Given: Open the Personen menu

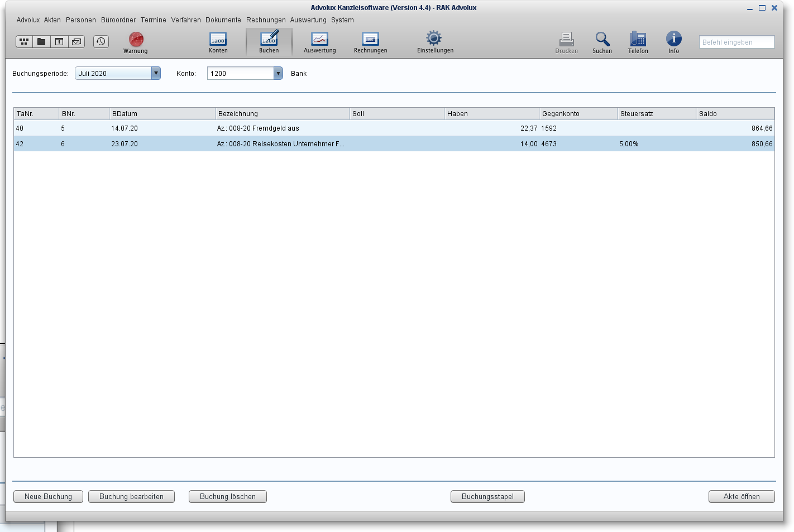Looking at the screenshot, I should point(81,20).
